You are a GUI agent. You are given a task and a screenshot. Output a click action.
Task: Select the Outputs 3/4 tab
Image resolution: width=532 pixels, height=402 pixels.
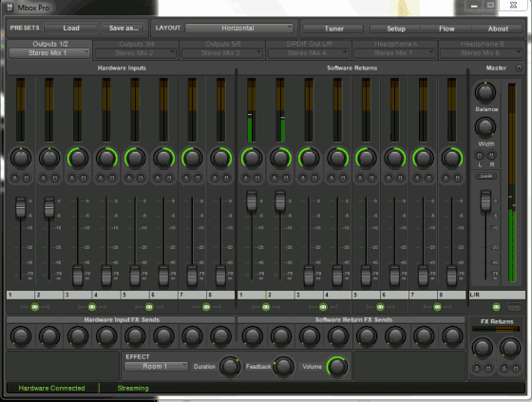[137, 44]
